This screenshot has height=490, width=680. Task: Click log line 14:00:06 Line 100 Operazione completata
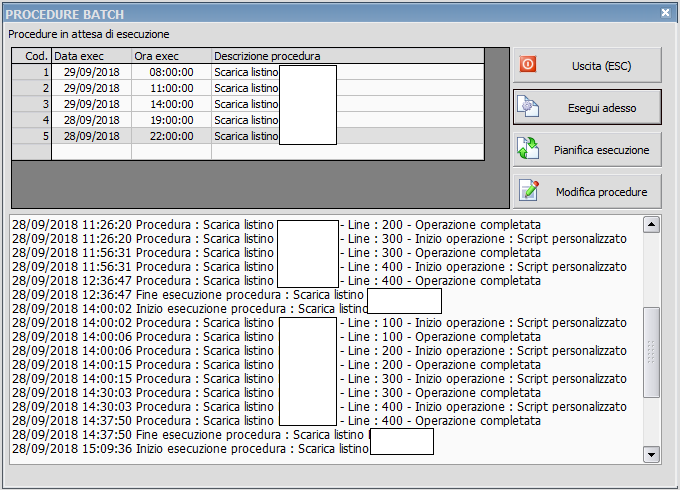(x=276, y=336)
